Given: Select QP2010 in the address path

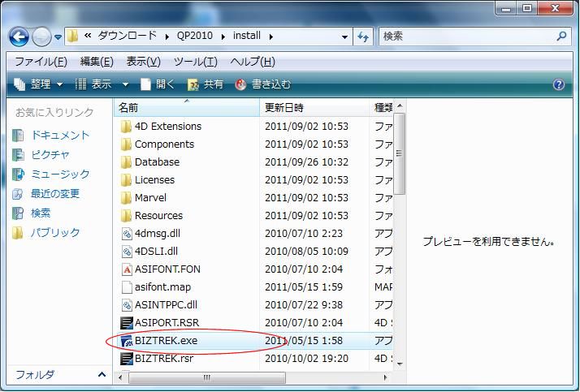Looking at the screenshot, I should [x=195, y=36].
